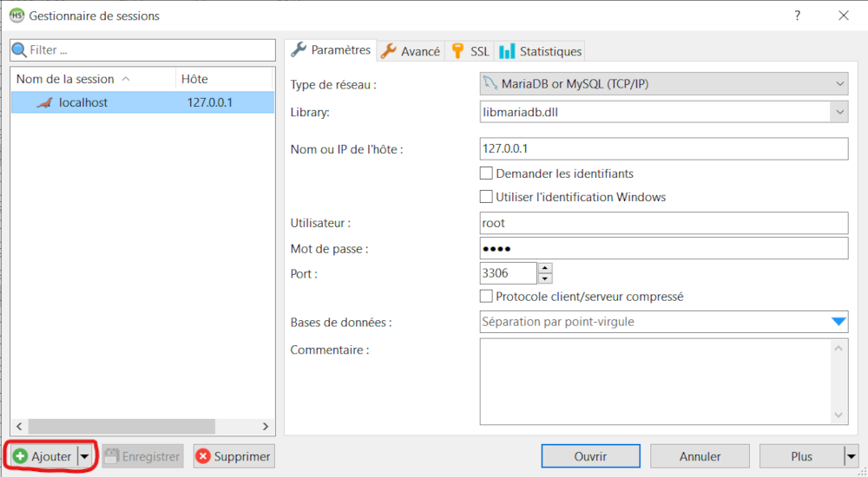The image size is (868, 477).
Task: Toggle Protocole client/serveur compressé checkbox
Action: coord(486,297)
